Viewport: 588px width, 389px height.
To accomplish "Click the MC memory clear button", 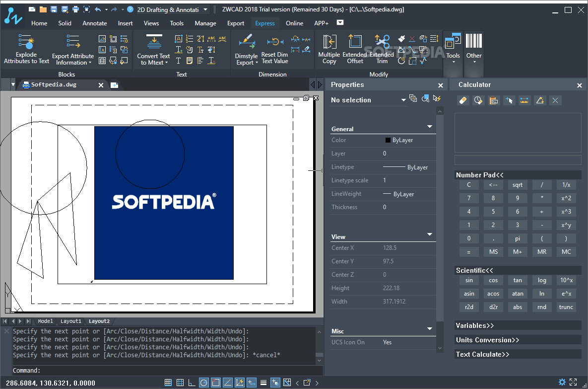I will [x=566, y=251].
